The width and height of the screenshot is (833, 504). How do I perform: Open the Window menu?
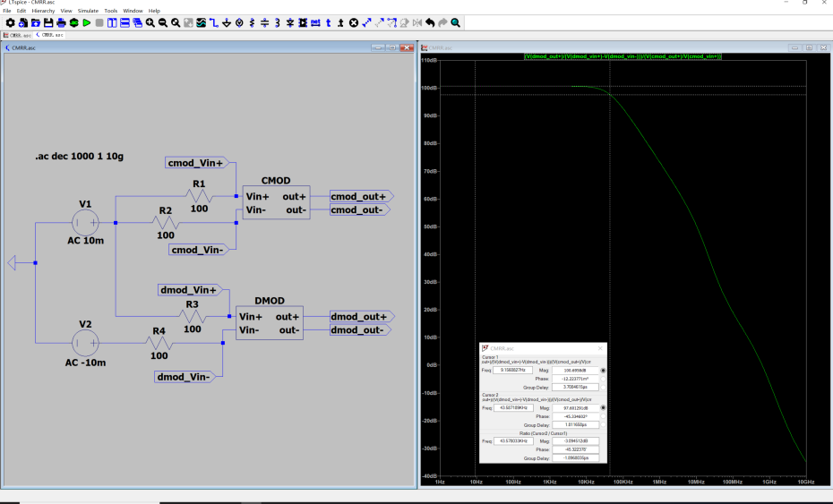(133, 11)
